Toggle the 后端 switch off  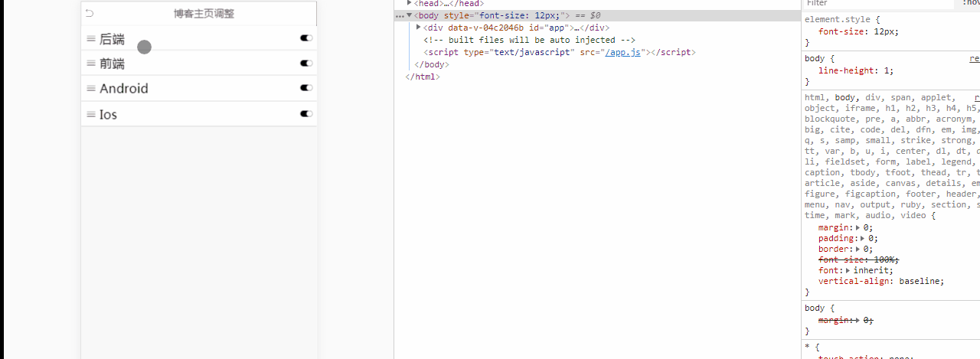point(306,38)
